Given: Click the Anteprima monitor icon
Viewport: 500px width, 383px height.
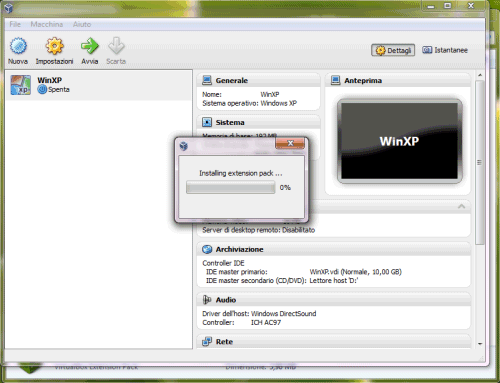Looking at the screenshot, I should (x=335, y=80).
